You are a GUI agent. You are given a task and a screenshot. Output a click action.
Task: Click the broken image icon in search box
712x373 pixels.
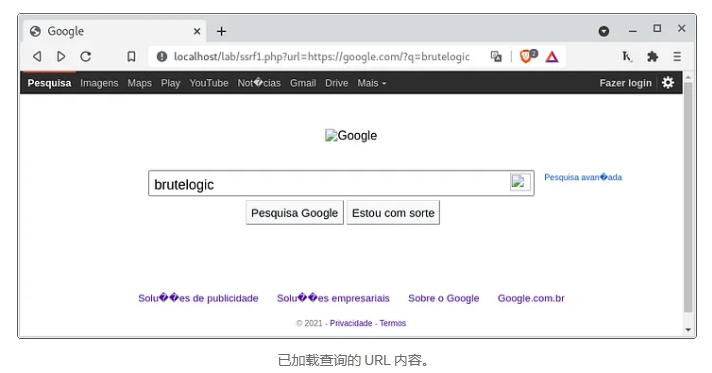click(x=520, y=183)
